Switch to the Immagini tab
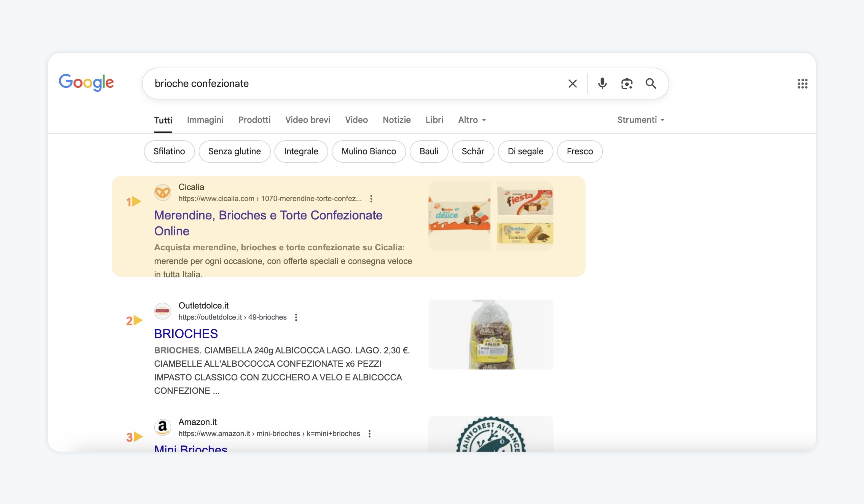Viewport: 864px width, 504px height. coord(205,120)
